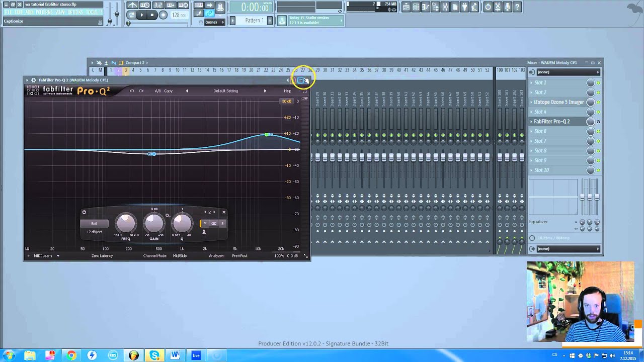This screenshot has width=644, height=362.
Task: Click Pro-Q 2 full screen icon
Action: (304, 91)
